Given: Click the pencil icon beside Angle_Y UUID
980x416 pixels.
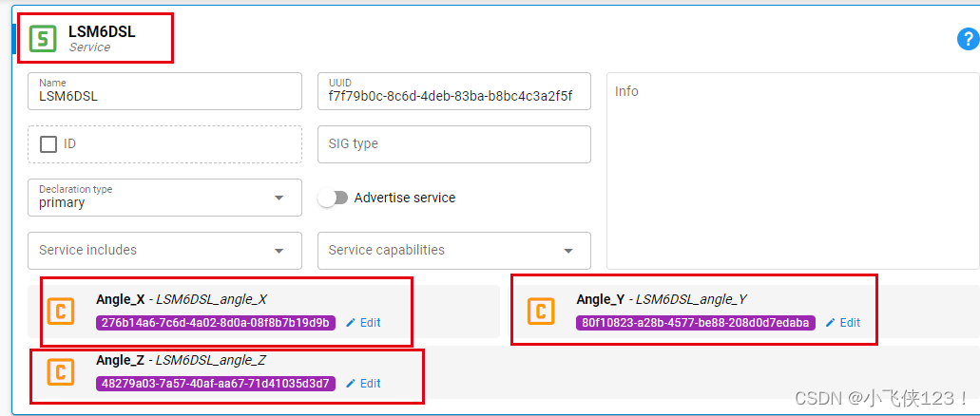Looking at the screenshot, I should [x=831, y=323].
